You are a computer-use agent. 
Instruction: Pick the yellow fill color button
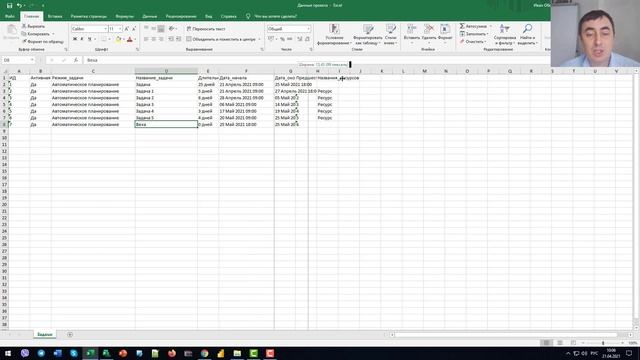[118, 39]
